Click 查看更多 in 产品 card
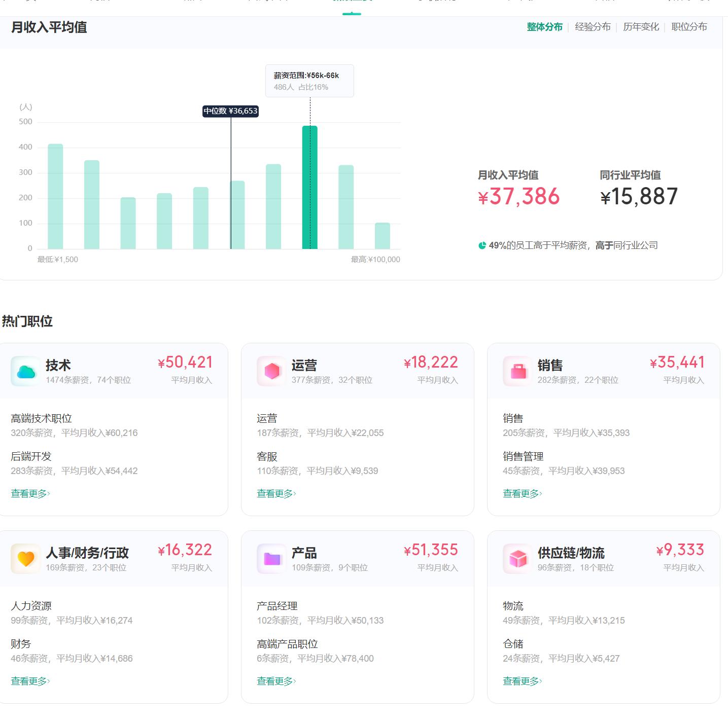The image size is (728, 723). tap(276, 681)
